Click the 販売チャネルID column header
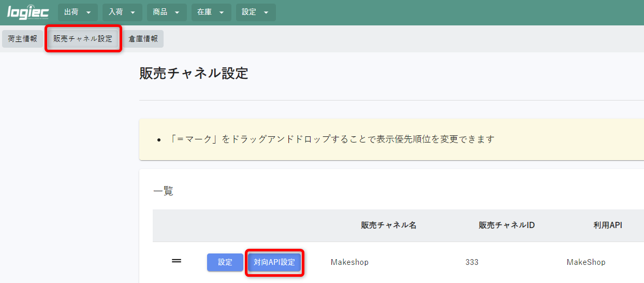Viewport: 644px width, 283px height. (x=507, y=225)
